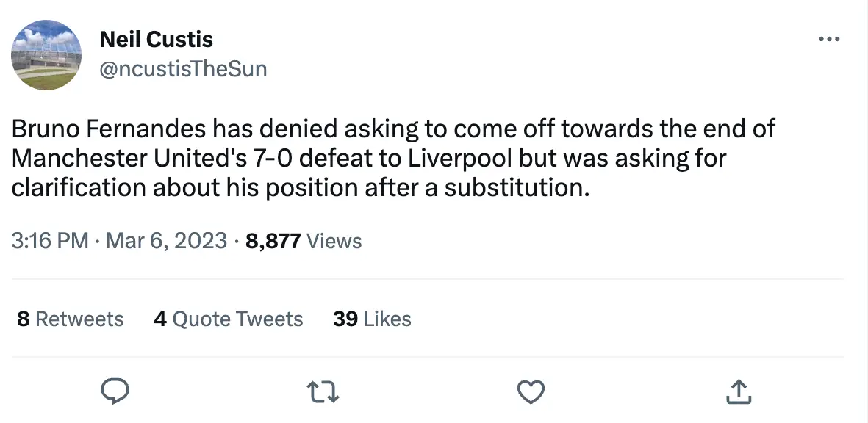Image resolution: width=868 pixels, height=423 pixels.
Task: Click the heart icon
Action: click(531, 391)
